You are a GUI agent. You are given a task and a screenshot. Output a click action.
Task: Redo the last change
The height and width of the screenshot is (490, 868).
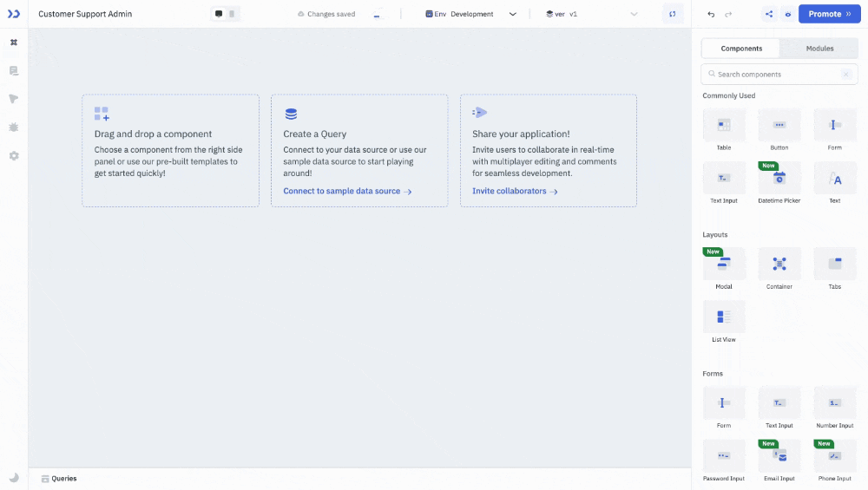[728, 14]
